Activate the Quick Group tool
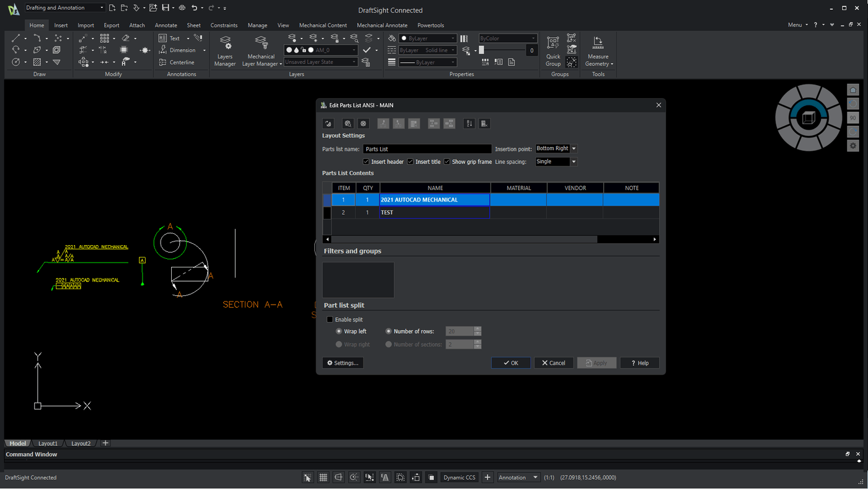The image size is (868, 489). (552, 50)
